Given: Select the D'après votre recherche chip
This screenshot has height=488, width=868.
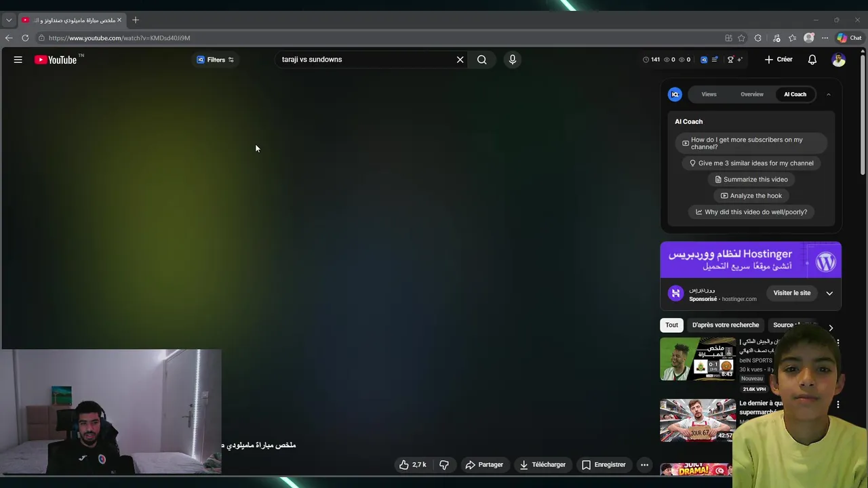Looking at the screenshot, I should [x=725, y=325].
